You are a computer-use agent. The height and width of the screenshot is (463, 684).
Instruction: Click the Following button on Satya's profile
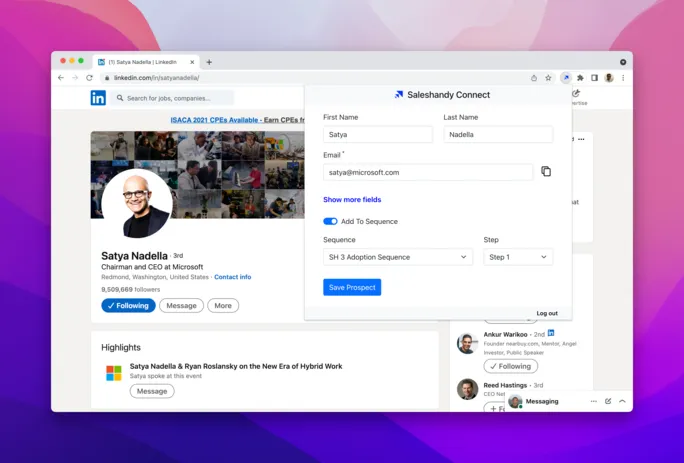(128, 305)
